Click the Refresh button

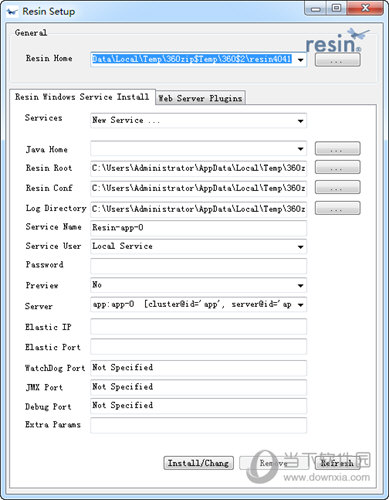click(337, 463)
